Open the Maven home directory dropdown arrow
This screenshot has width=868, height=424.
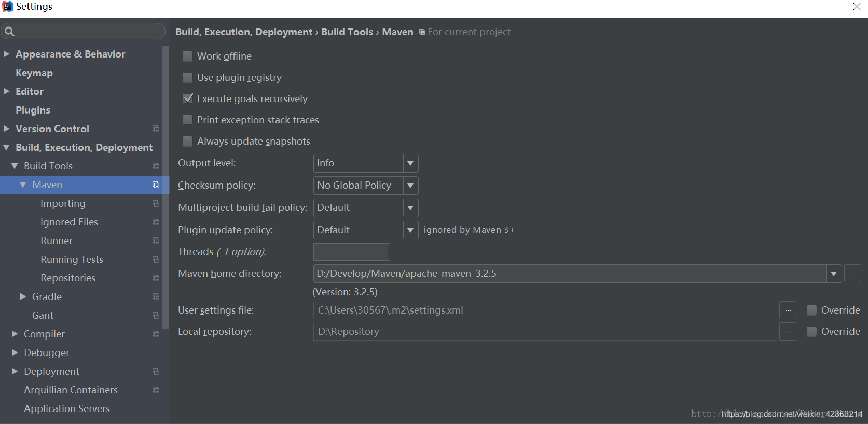point(834,274)
